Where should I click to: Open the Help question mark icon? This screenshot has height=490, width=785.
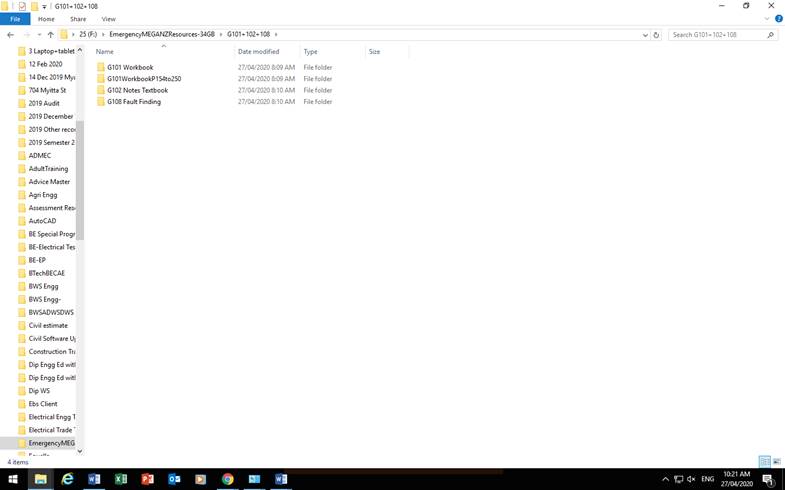[x=778, y=19]
